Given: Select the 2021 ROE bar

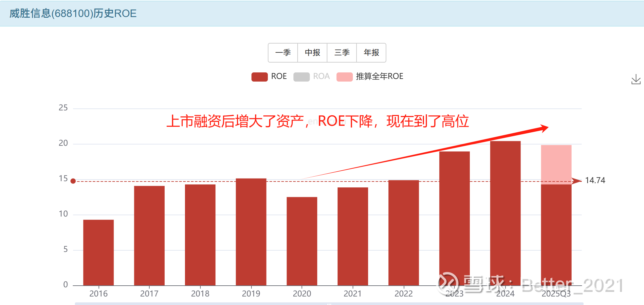Looking at the screenshot, I should pos(353,237).
